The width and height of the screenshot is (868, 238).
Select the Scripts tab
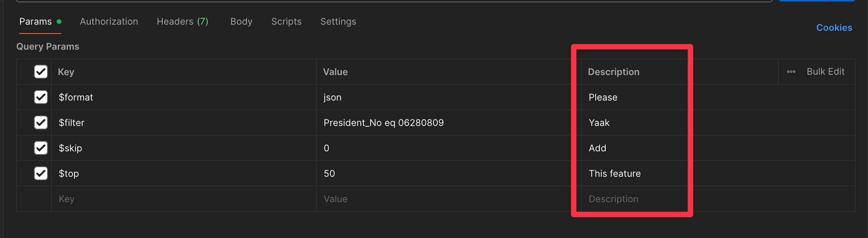pos(286,22)
